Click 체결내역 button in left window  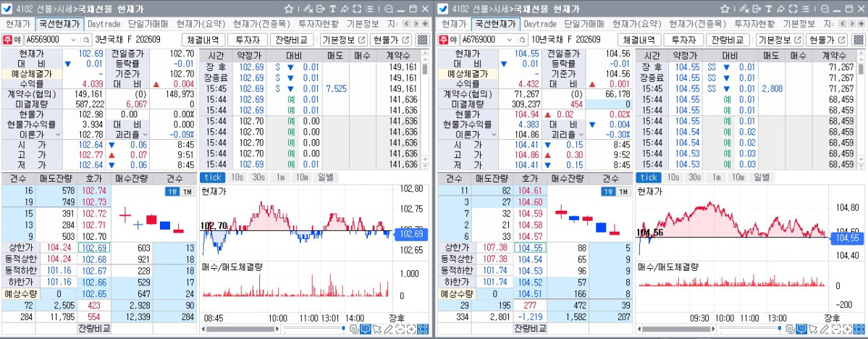click(x=203, y=40)
